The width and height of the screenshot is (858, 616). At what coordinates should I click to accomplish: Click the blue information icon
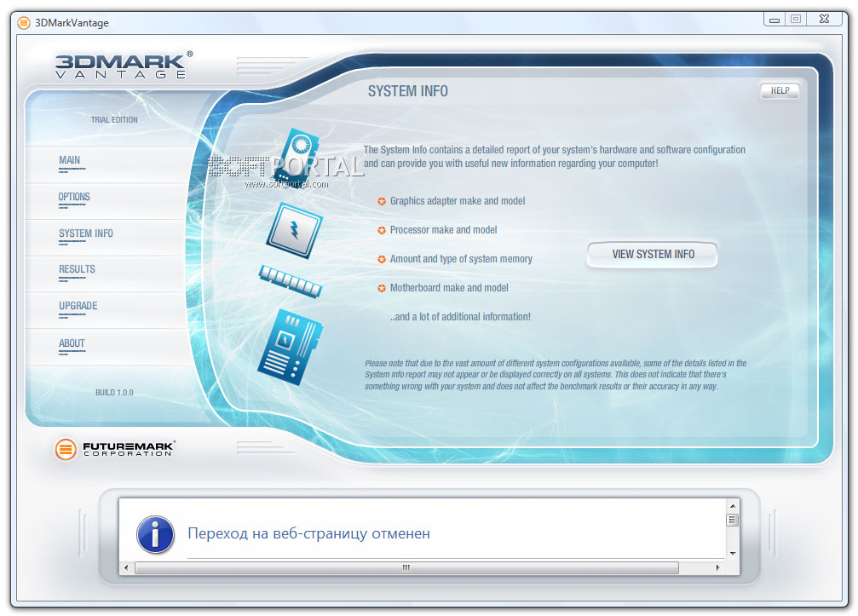[x=155, y=534]
